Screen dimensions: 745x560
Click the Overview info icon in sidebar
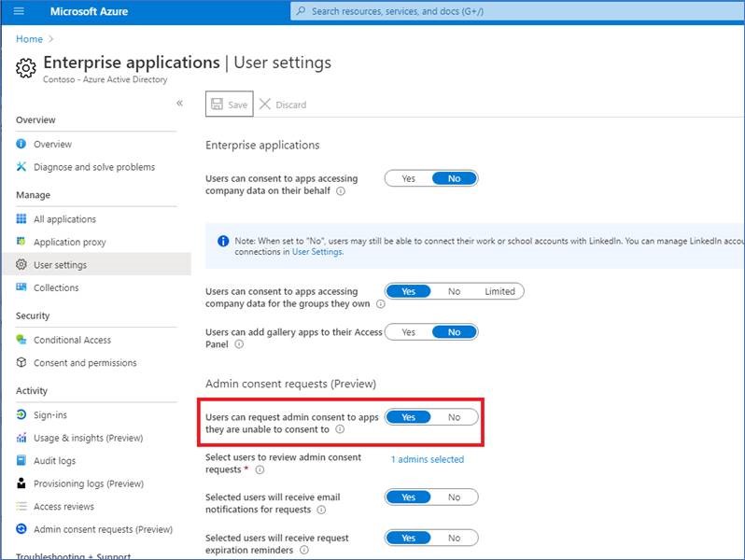21,145
